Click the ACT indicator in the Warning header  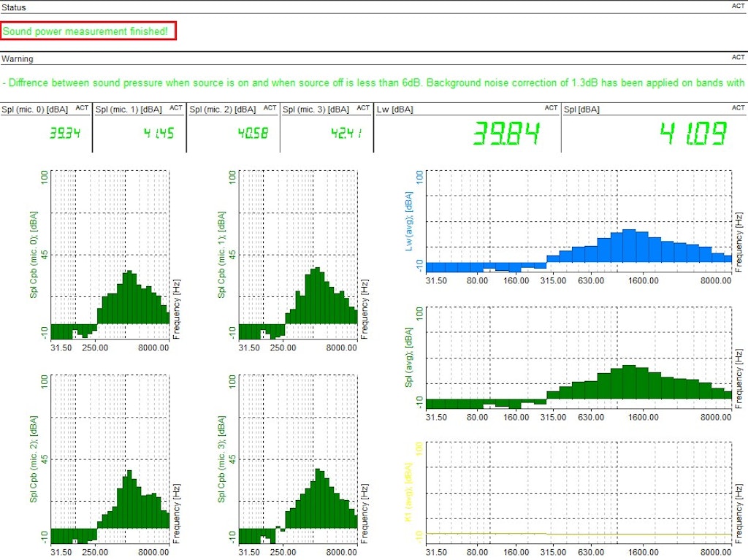tap(738, 57)
